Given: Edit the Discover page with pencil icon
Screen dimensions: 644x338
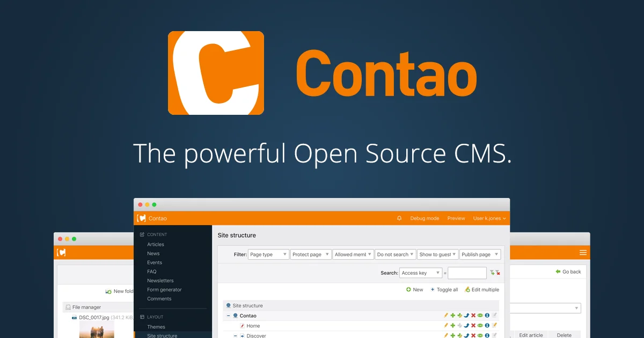Looking at the screenshot, I should (x=446, y=335).
